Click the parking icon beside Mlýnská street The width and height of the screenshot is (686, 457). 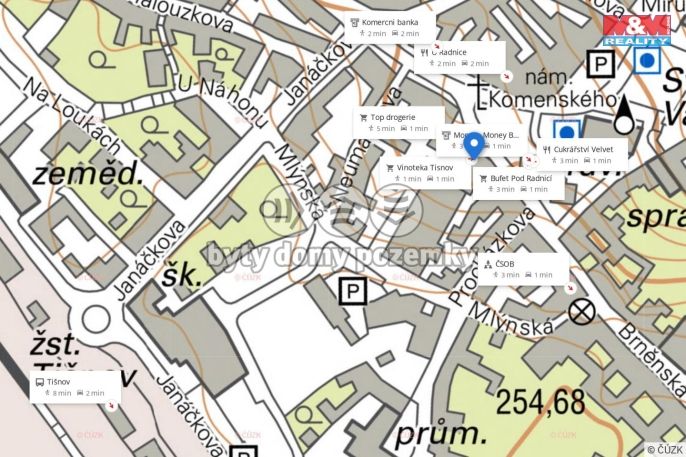point(353,291)
